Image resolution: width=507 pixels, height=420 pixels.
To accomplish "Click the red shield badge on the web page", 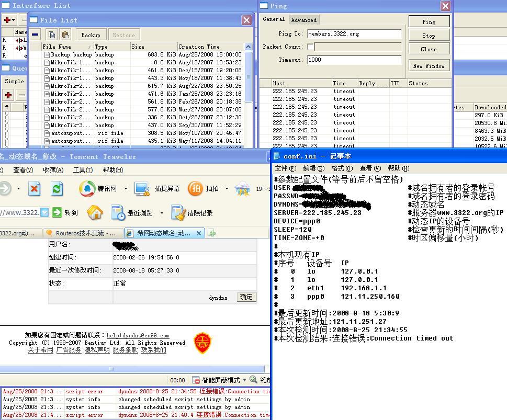I will [x=202, y=343].
